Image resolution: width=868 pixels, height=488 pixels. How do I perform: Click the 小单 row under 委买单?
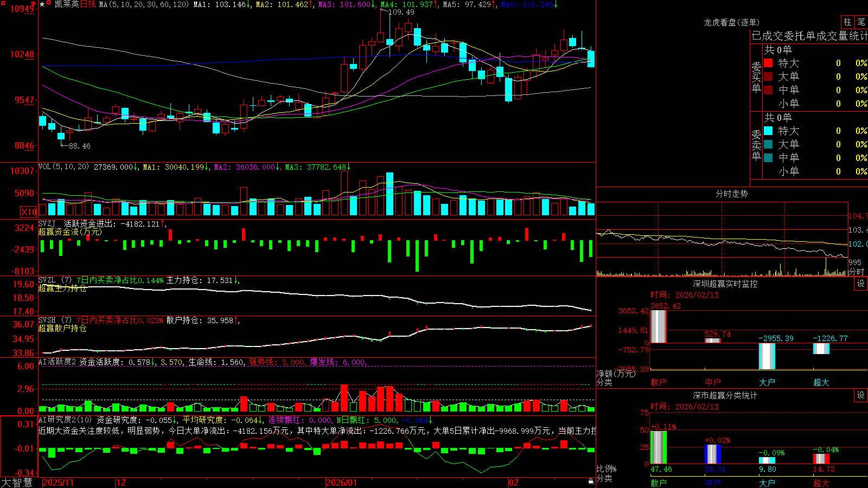815,104
